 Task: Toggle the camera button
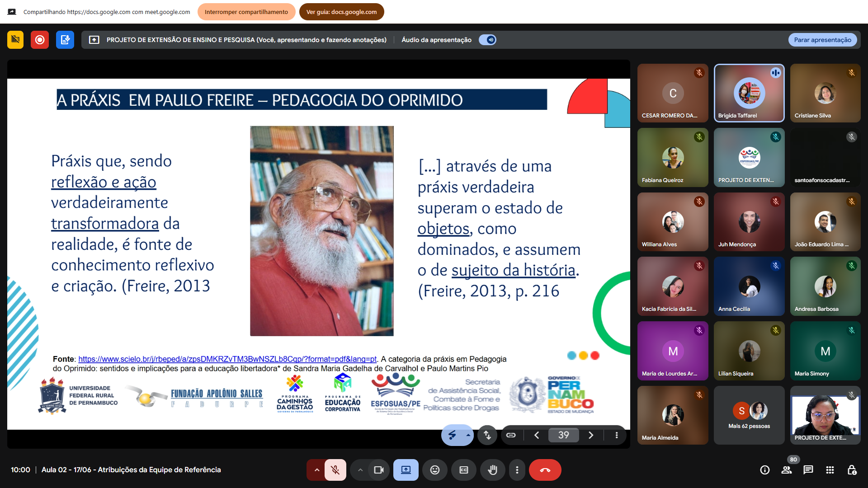click(x=378, y=470)
